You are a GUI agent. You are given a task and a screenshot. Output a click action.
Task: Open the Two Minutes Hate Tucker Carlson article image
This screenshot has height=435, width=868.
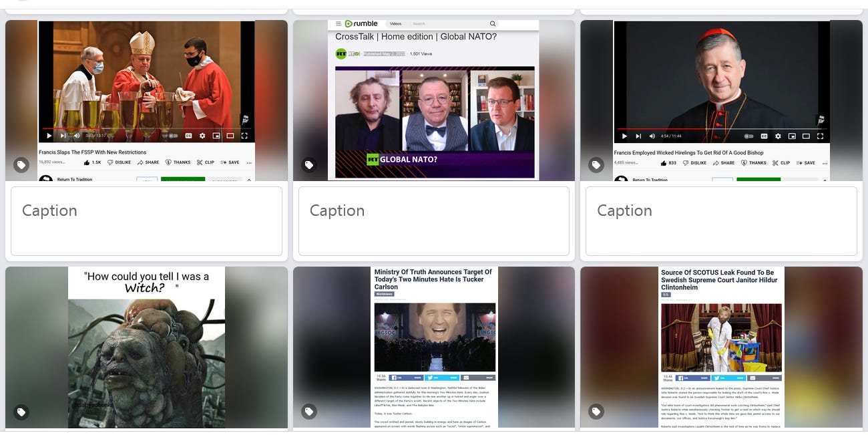tap(434, 347)
